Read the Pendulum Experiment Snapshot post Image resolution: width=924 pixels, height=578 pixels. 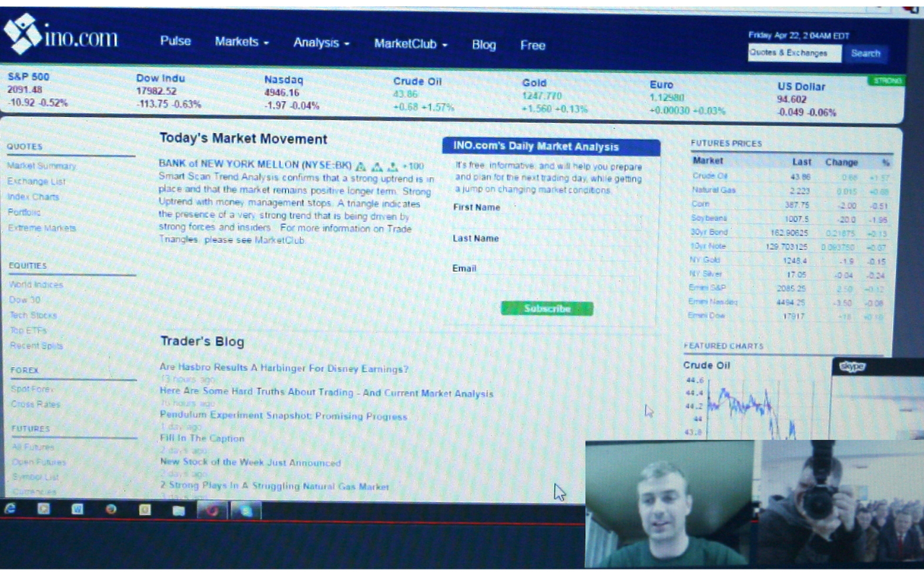pyautogui.click(x=283, y=415)
